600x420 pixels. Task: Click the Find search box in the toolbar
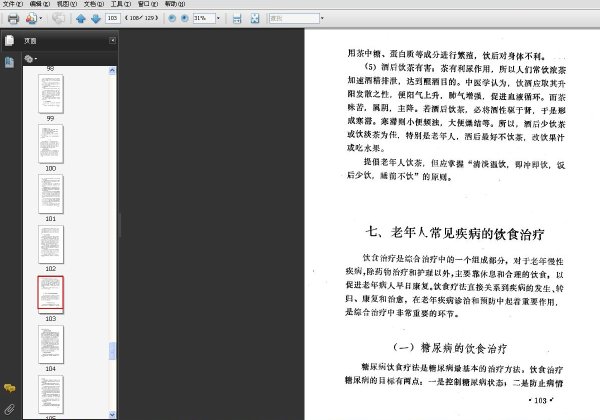click(294, 18)
